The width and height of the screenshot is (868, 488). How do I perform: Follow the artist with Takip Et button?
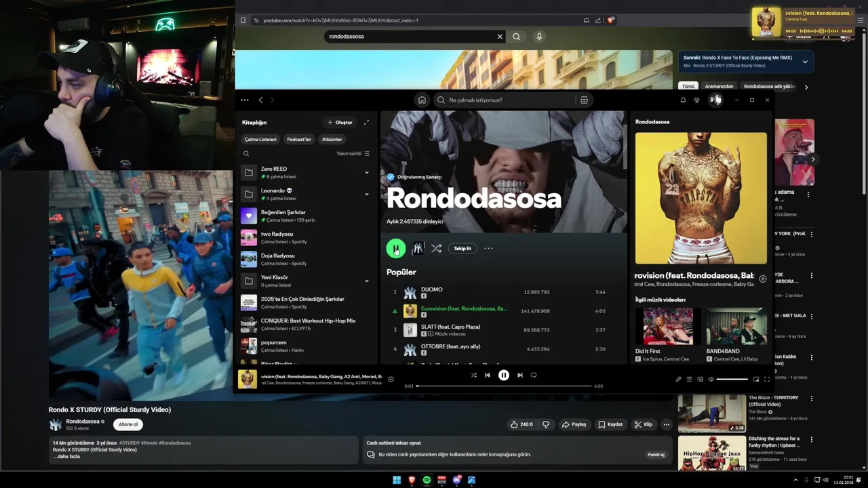click(x=462, y=249)
